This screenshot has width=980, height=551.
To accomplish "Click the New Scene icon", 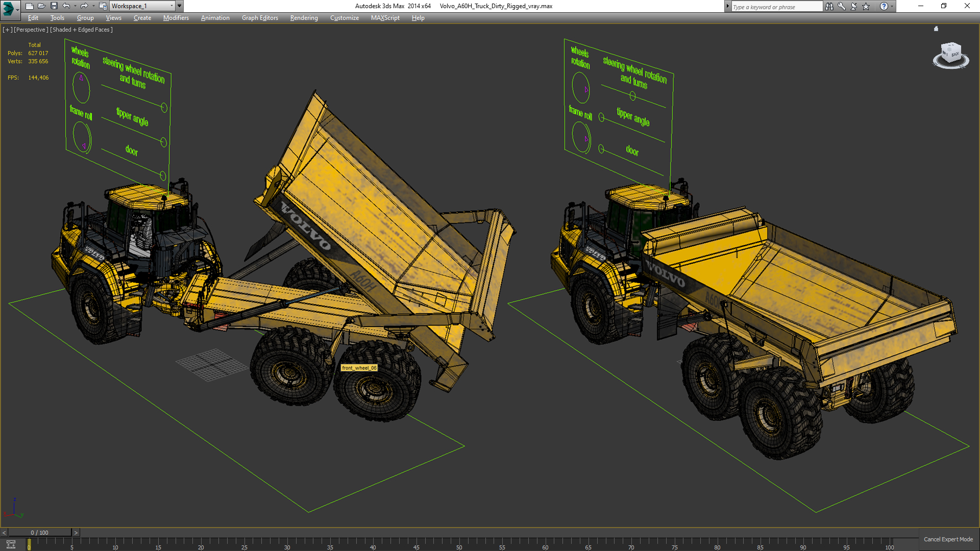I will point(29,6).
